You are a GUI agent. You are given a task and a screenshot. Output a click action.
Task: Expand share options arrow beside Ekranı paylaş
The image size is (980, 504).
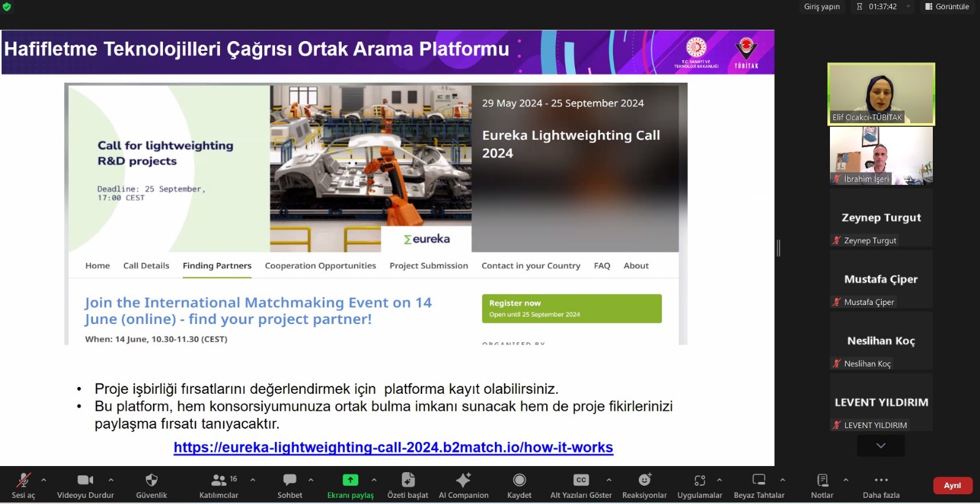coord(374,480)
